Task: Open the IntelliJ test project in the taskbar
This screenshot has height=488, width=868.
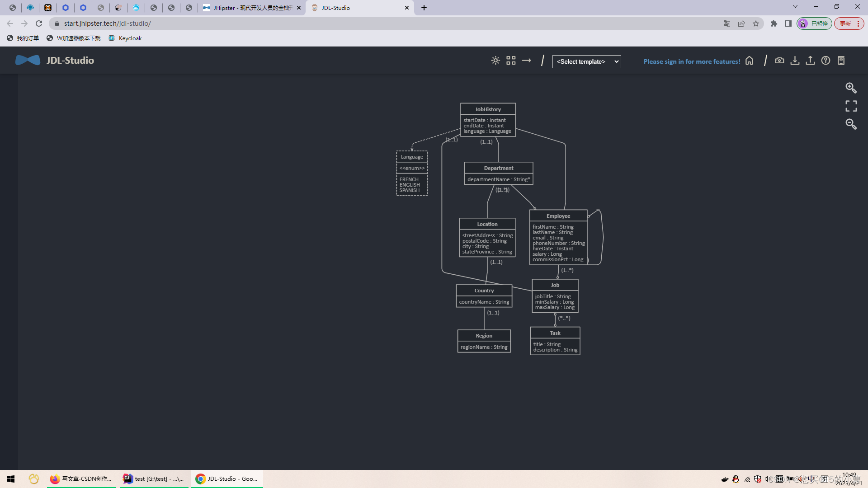Action: (154, 479)
